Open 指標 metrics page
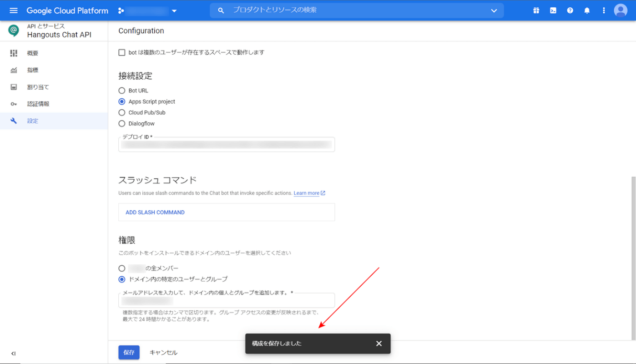636x364 pixels. pos(54,70)
